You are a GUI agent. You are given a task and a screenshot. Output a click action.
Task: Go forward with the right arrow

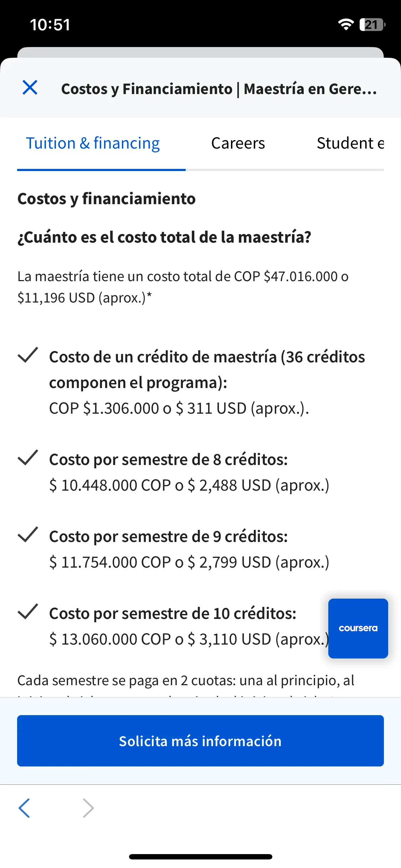[88, 808]
